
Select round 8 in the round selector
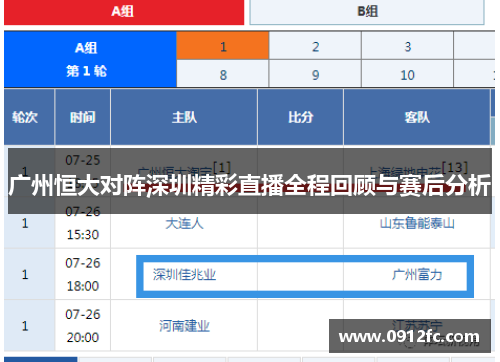coord(223,74)
